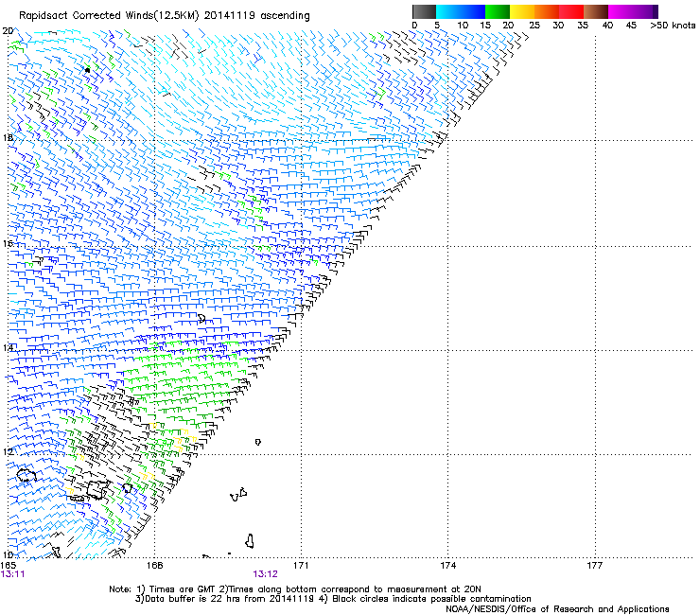
Task: Click longitude label 177
Action: click(594, 566)
